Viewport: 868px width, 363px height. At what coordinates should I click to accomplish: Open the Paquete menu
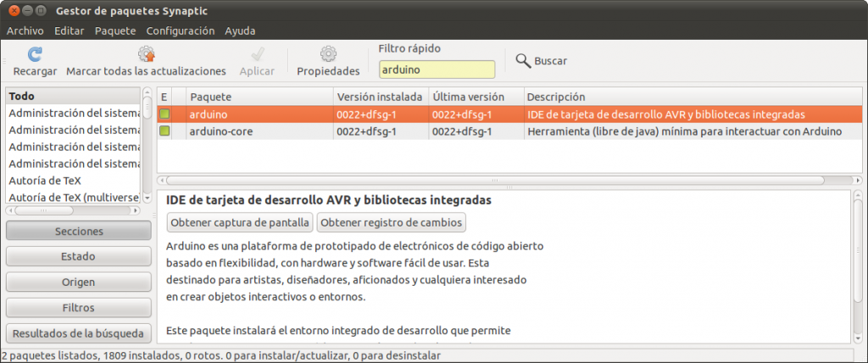click(x=115, y=31)
